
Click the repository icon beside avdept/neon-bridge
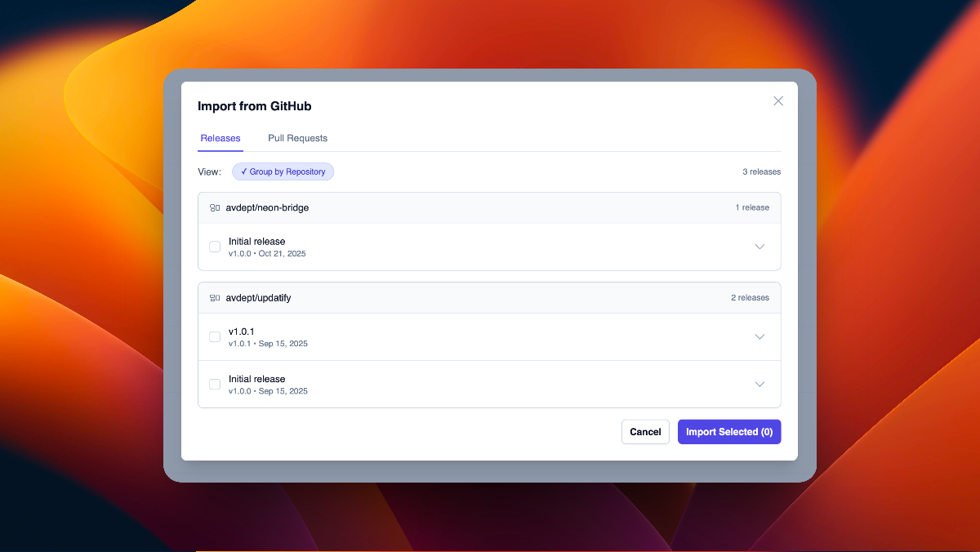(x=215, y=208)
